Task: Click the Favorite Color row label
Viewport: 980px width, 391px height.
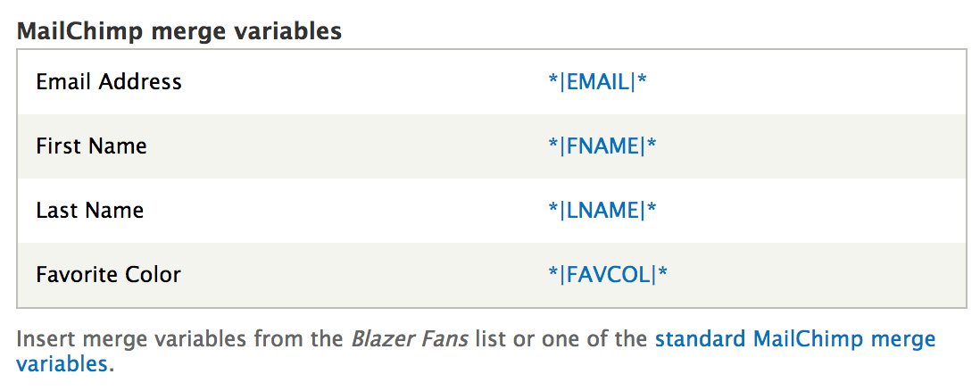Action: 108,275
